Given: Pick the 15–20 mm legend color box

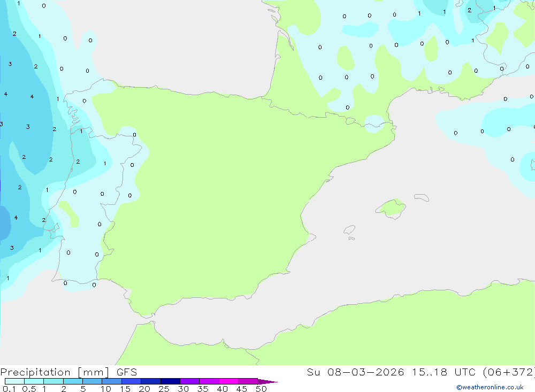Looking at the screenshot, I should point(131,381).
